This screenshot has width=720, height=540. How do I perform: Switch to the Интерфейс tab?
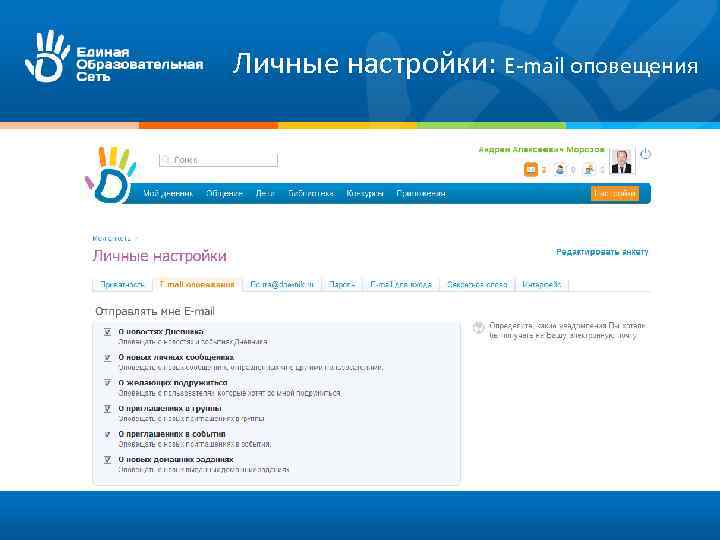[x=542, y=285]
